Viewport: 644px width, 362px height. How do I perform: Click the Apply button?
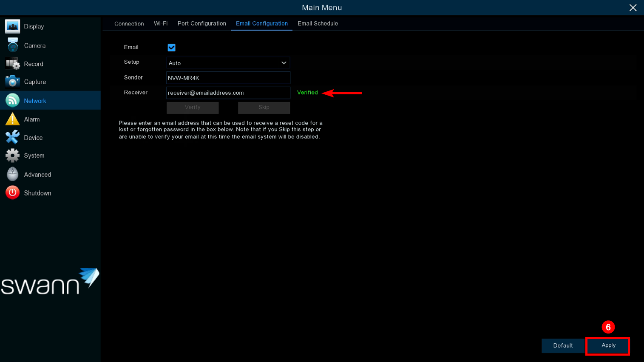[607, 346]
